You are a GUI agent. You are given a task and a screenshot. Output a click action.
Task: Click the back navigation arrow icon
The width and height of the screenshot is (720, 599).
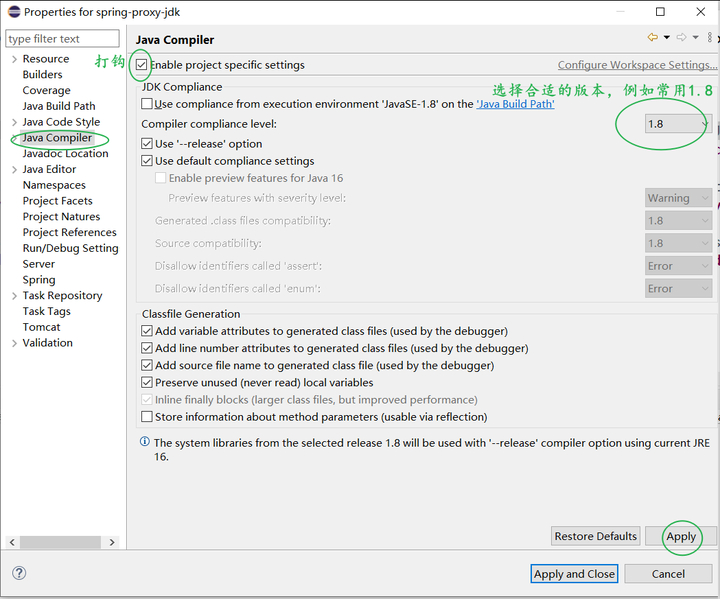pyautogui.click(x=652, y=38)
